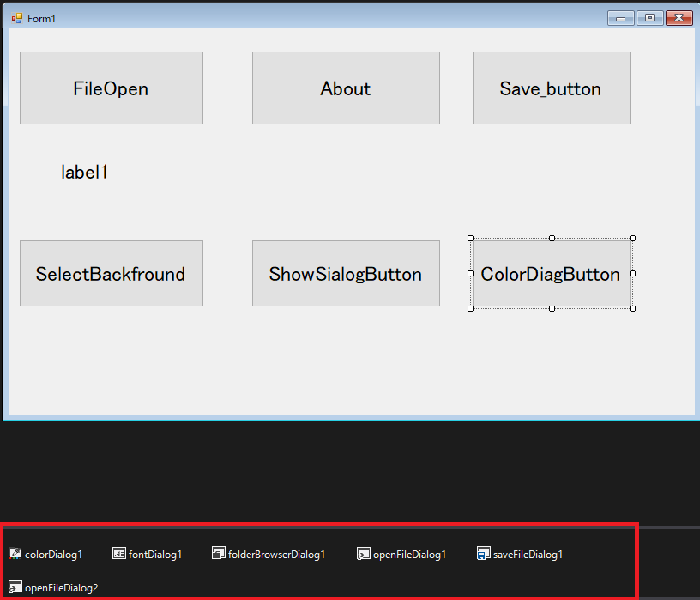Click bottom-left corner handle of ColorDiagButton
The image size is (700, 600).
(470, 309)
